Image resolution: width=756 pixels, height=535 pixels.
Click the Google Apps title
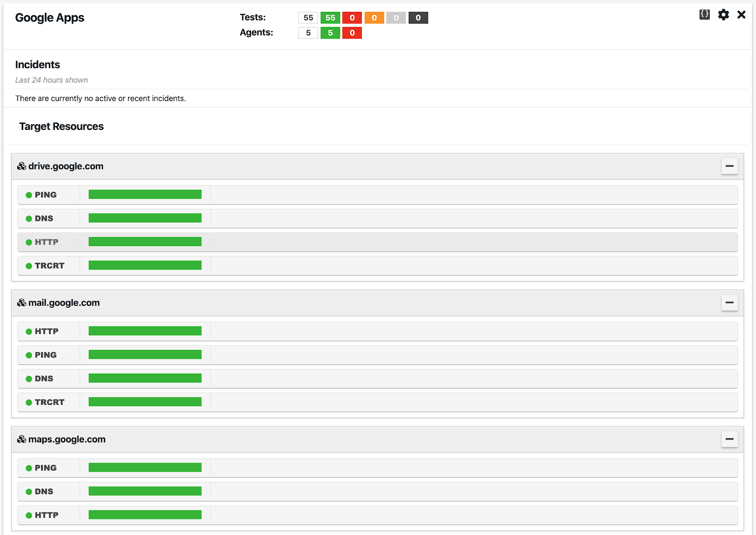pos(50,18)
